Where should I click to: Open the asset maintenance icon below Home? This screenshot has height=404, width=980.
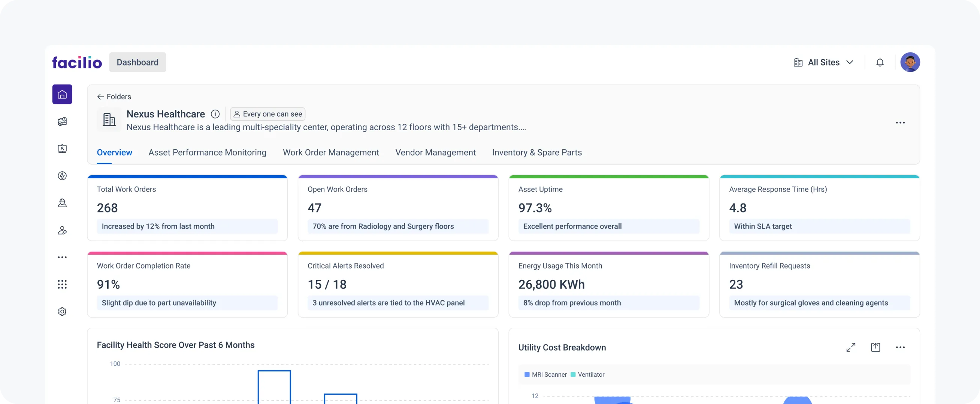click(x=62, y=121)
